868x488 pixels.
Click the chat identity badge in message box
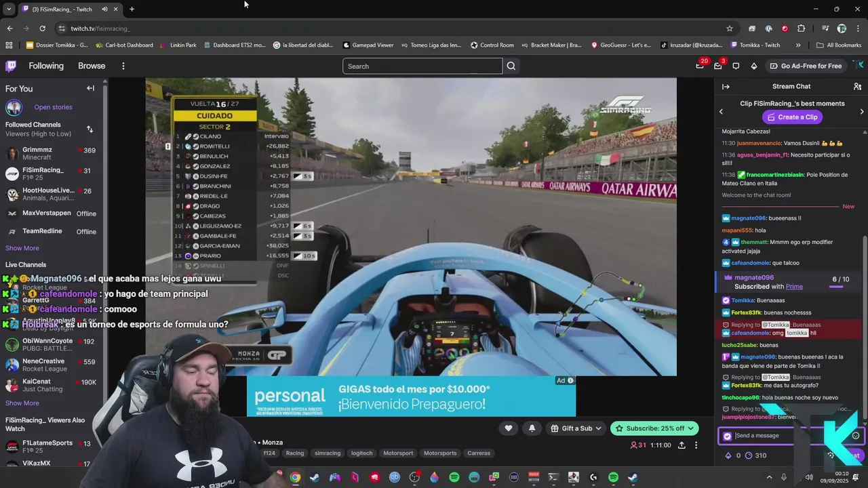point(728,436)
